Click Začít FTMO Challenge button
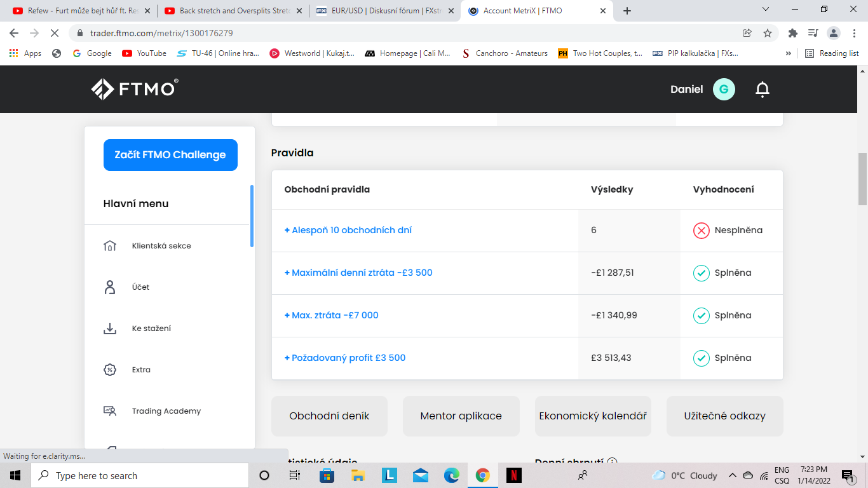Screen dimensions: 868x488 (170, 155)
